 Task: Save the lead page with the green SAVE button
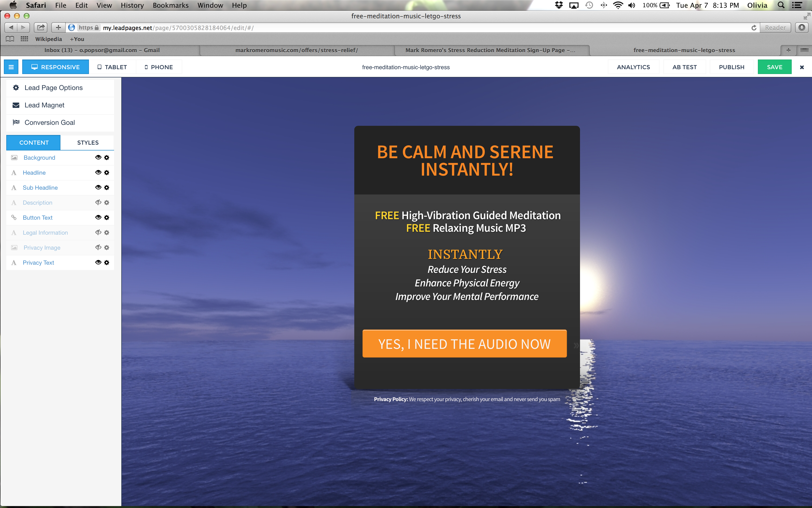tap(774, 67)
